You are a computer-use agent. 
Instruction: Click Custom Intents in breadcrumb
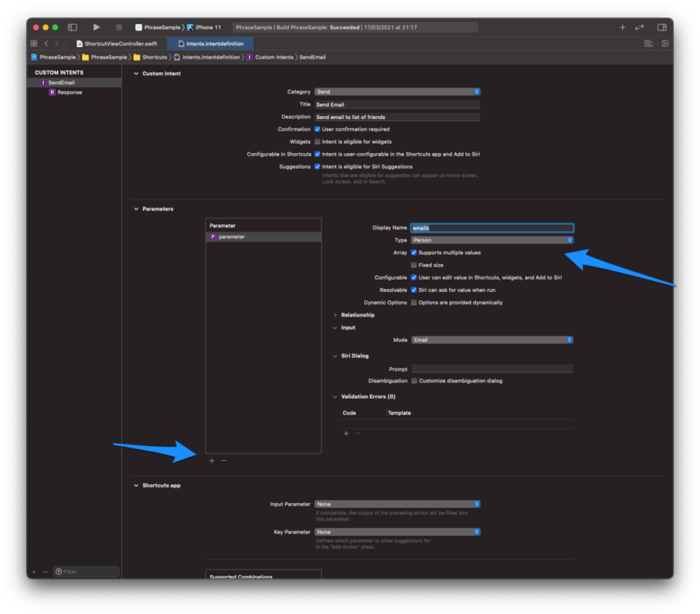pyautogui.click(x=270, y=57)
